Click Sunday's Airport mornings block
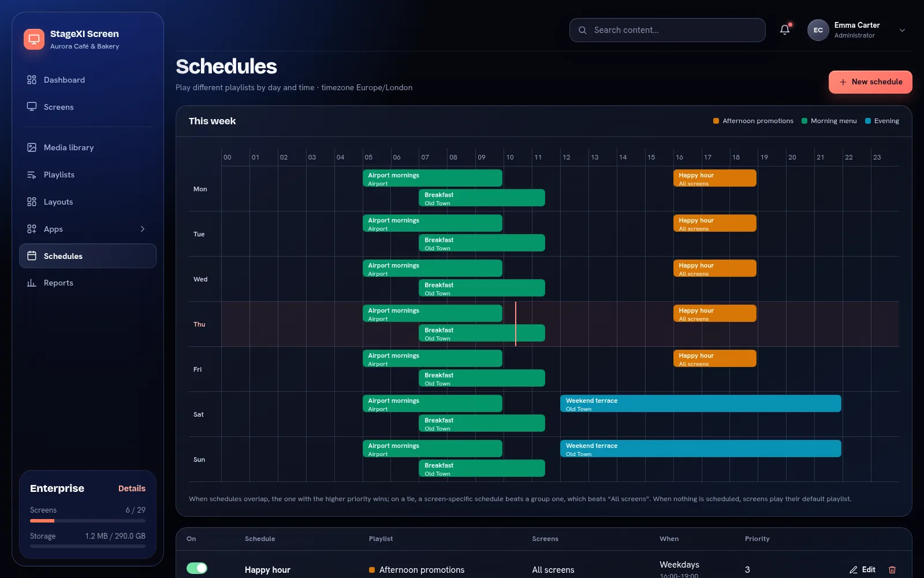The height and width of the screenshot is (578, 924). (x=433, y=449)
